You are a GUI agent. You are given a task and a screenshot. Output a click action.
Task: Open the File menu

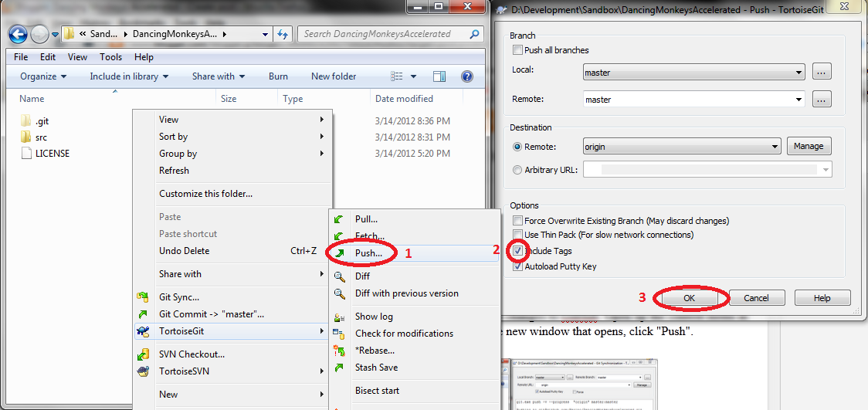point(21,57)
